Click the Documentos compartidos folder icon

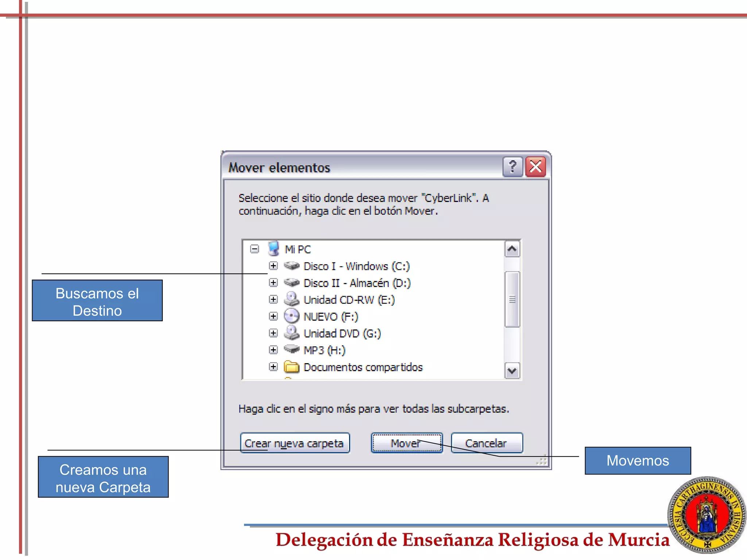click(x=291, y=366)
